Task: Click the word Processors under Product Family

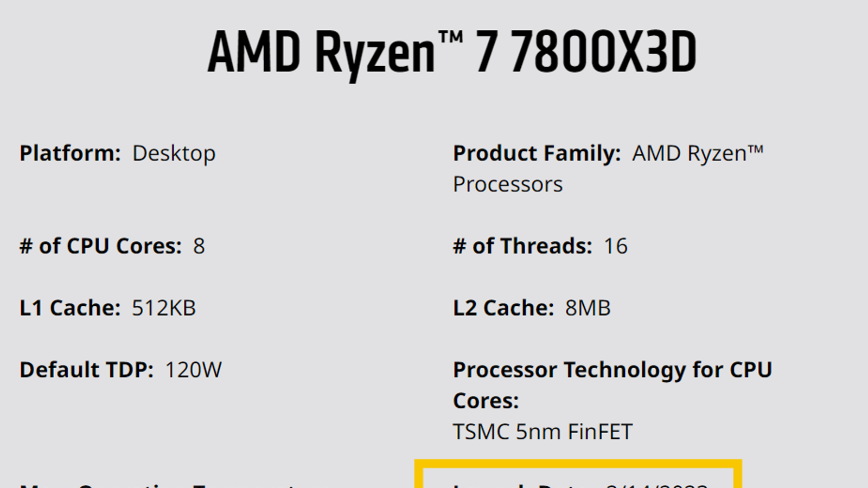Action: coord(508,184)
